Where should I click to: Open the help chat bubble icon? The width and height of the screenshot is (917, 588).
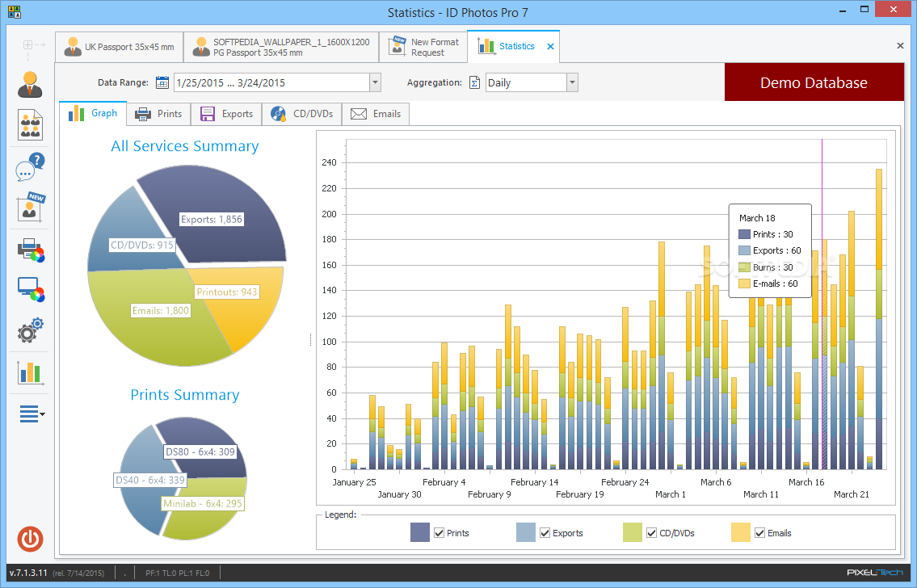[x=30, y=166]
